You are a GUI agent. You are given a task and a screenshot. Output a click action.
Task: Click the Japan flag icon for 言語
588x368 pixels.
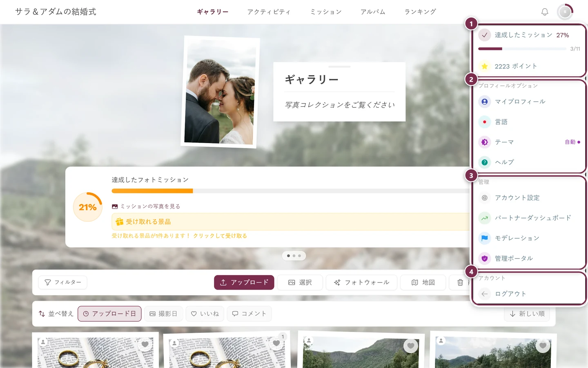484,122
